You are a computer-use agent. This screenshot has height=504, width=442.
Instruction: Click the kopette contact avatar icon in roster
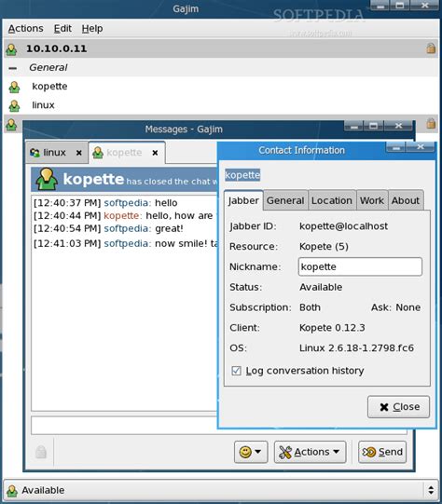click(14, 87)
